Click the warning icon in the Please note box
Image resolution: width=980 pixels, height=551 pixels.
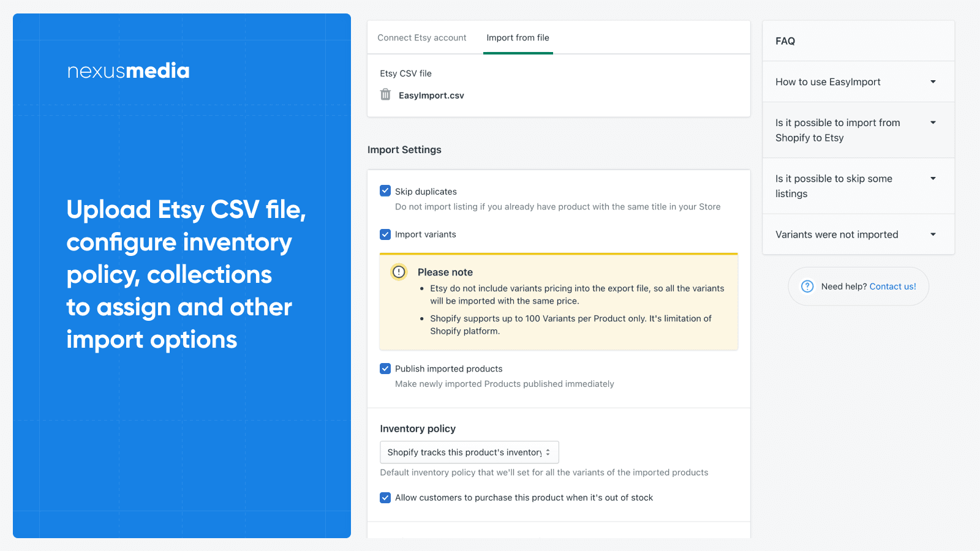[x=399, y=272]
